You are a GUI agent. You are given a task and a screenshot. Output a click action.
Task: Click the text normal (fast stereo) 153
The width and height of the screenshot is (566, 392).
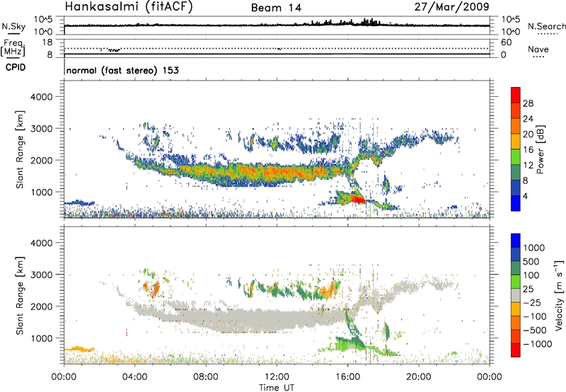pos(122,70)
